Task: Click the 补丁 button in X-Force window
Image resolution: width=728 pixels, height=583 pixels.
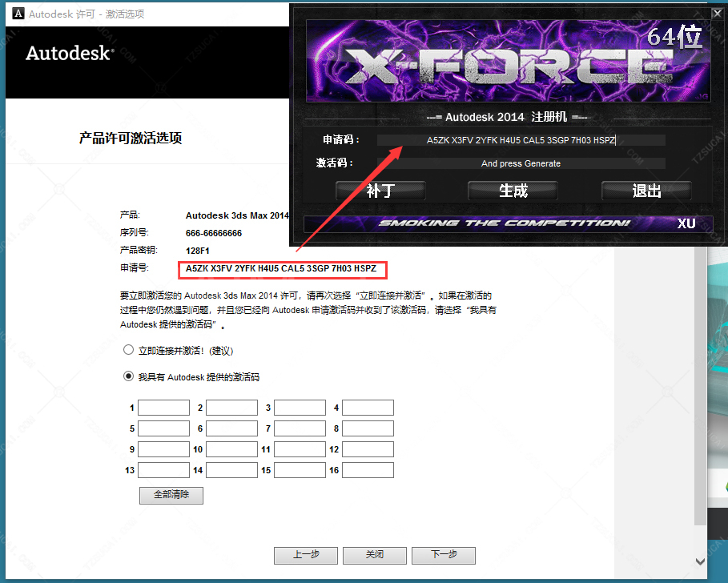Action: click(x=380, y=191)
